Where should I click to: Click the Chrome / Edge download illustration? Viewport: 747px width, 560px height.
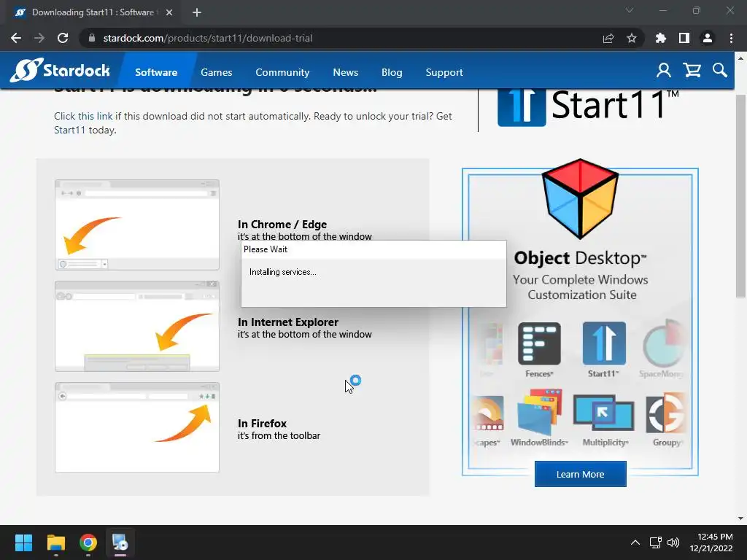point(136,225)
